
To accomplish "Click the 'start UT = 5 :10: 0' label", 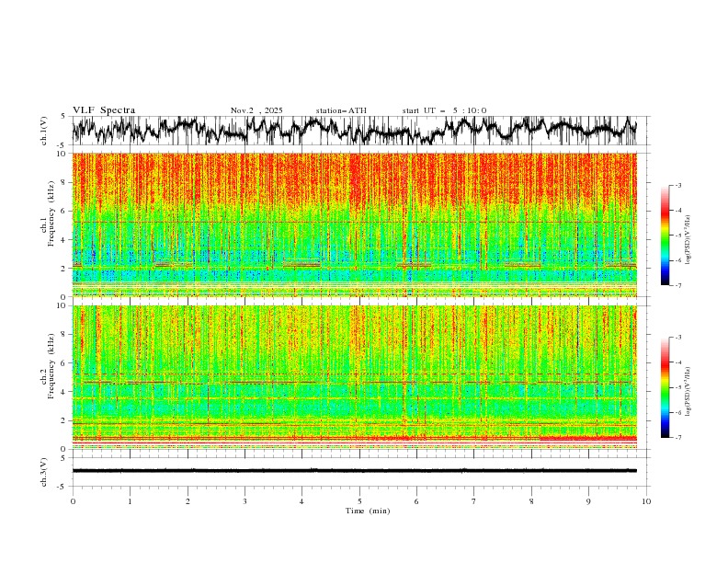I will 444,110.
